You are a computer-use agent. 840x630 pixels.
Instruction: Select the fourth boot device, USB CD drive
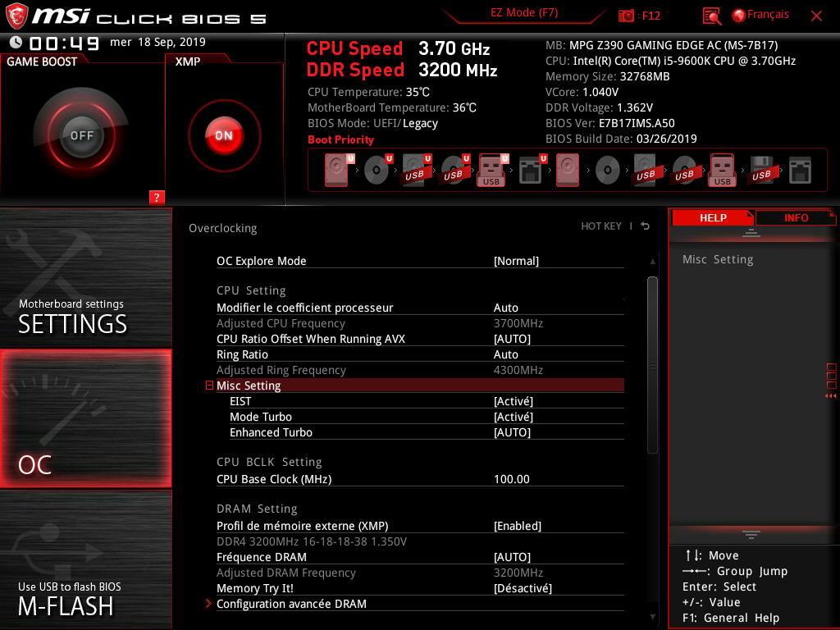(x=454, y=170)
